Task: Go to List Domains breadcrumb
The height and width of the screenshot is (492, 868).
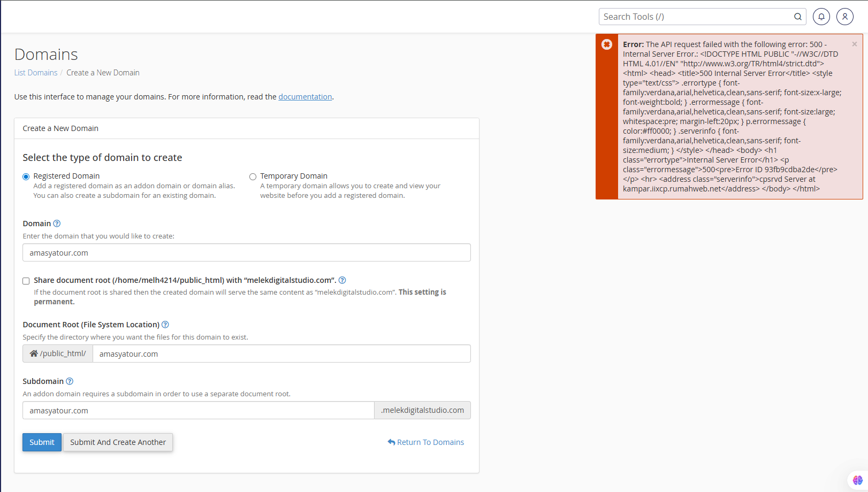Action: pyautogui.click(x=36, y=73)
